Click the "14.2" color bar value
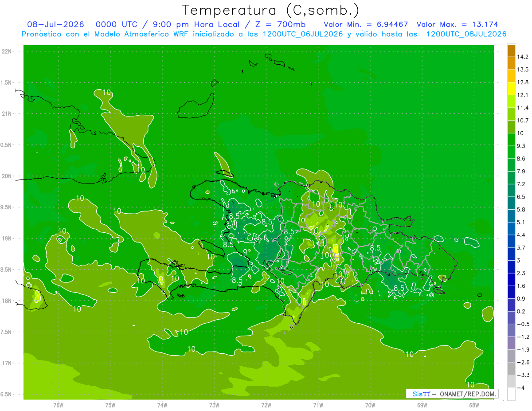Screen dimensions: 532x411 coord(523,57)
